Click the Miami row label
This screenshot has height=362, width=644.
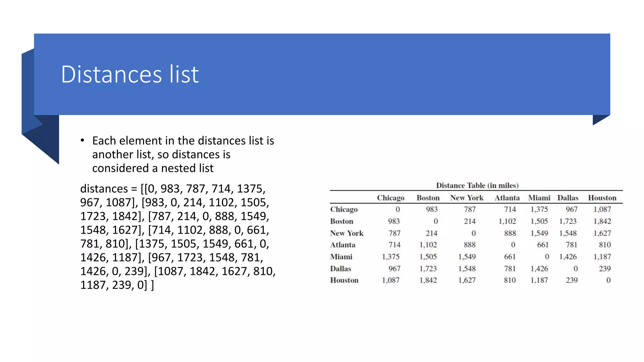[x=341, y=257]
